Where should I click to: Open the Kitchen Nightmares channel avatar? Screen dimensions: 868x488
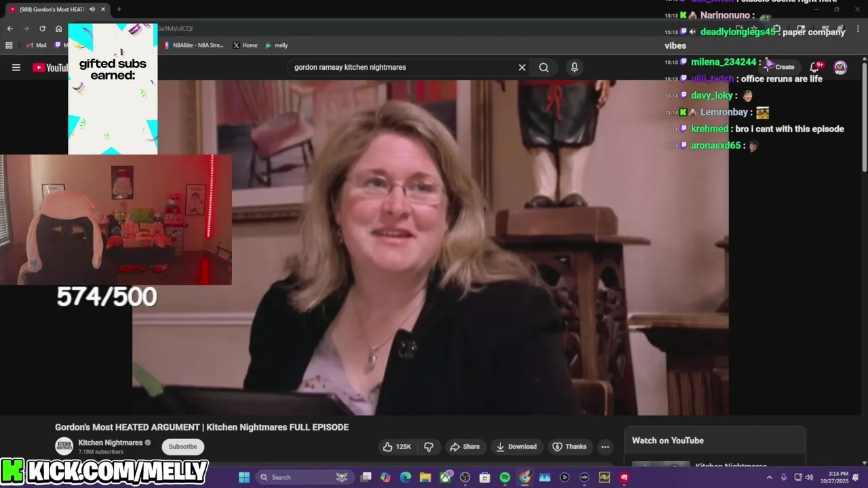[x=64, y=447]
